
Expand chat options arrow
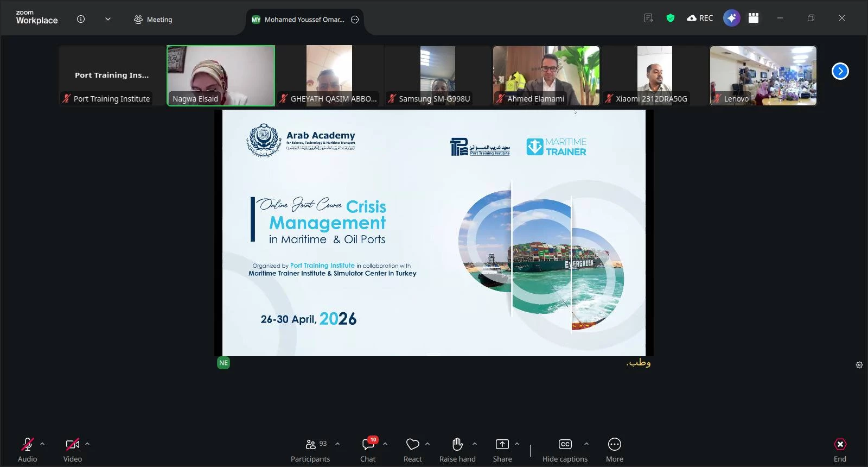coord(385,444)
